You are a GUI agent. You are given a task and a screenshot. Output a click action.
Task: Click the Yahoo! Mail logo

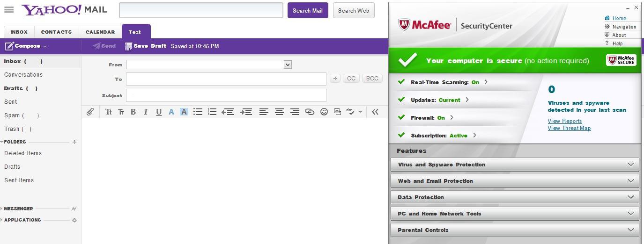(x=64, y=10)
